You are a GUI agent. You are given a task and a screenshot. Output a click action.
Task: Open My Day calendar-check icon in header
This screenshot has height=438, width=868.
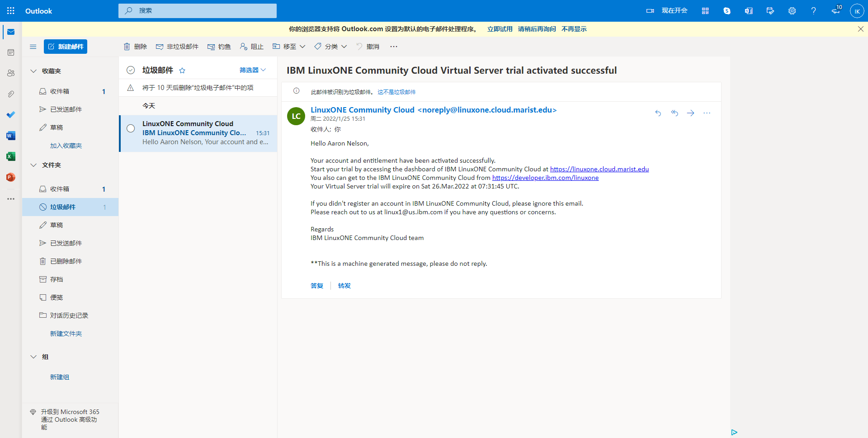click(770, 11)
